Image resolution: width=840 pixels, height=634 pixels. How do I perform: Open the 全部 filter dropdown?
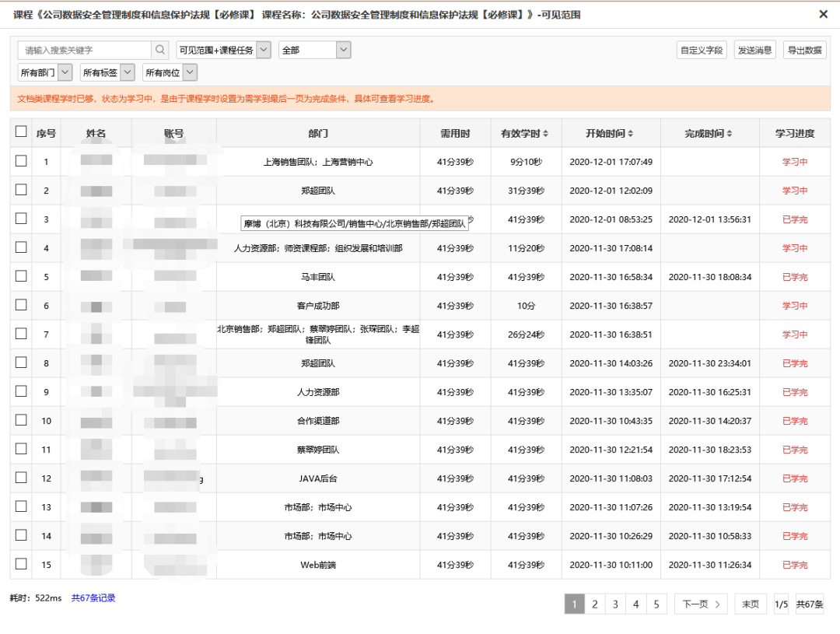coord(313,49)
